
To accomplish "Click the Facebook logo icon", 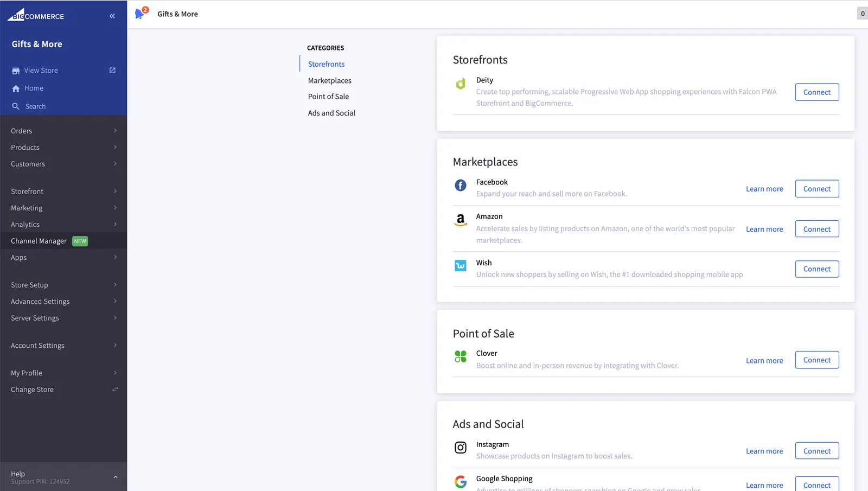I will click(x=460, y=186).
